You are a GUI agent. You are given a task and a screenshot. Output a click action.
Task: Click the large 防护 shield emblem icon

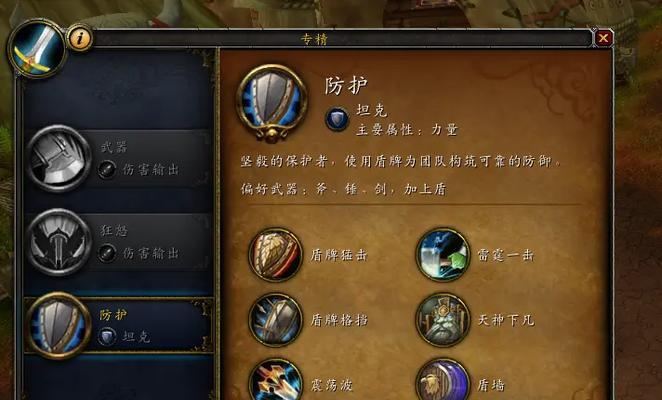click(x=271, y=102)
